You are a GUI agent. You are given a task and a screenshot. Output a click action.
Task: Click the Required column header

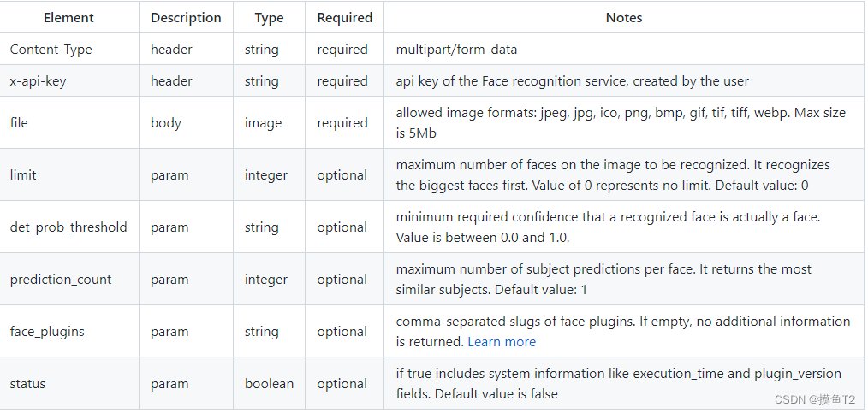click(344, 17)
